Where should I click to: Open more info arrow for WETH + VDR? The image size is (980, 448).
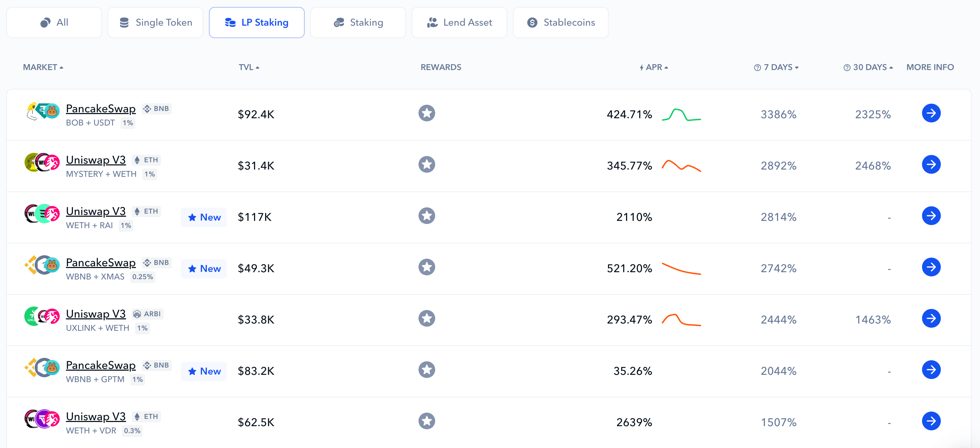(x=931, y=421)
